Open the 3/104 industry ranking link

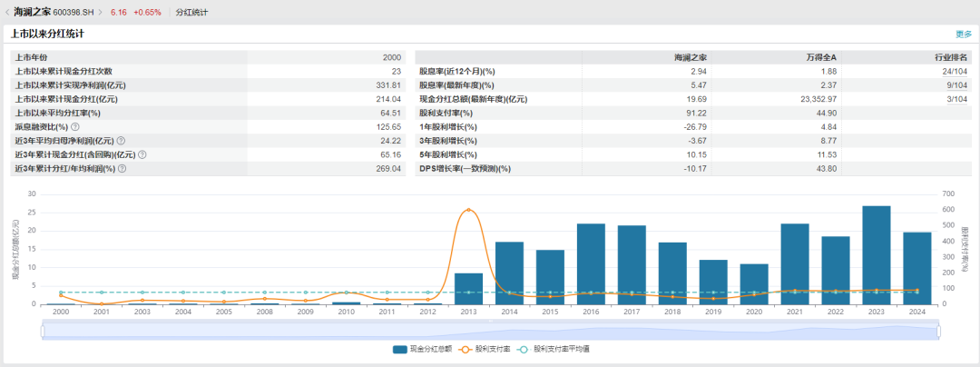[x=956, y=99]
